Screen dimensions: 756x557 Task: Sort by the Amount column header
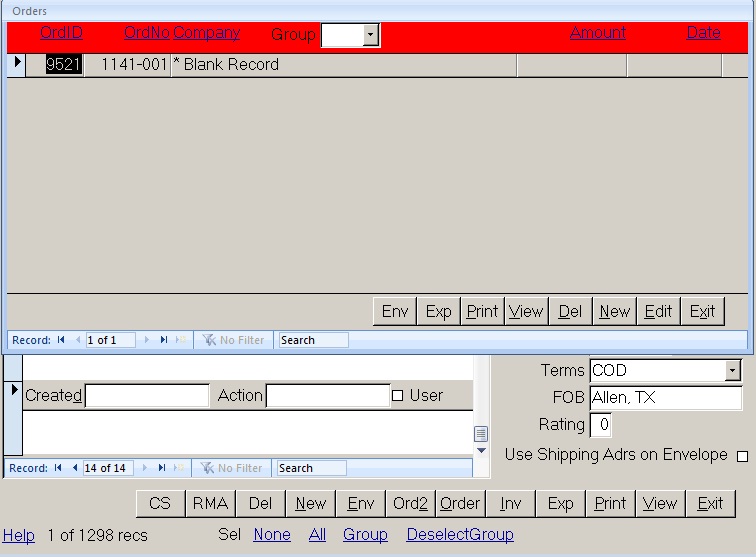tap(597, 33)
